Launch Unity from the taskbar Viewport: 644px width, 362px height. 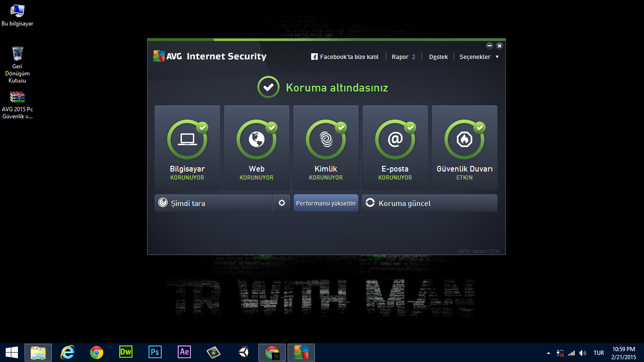click(x=243, y=352)
